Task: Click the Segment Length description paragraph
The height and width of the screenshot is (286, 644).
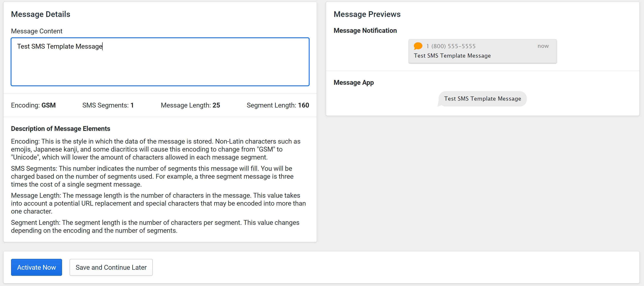Action: point(155,226)
